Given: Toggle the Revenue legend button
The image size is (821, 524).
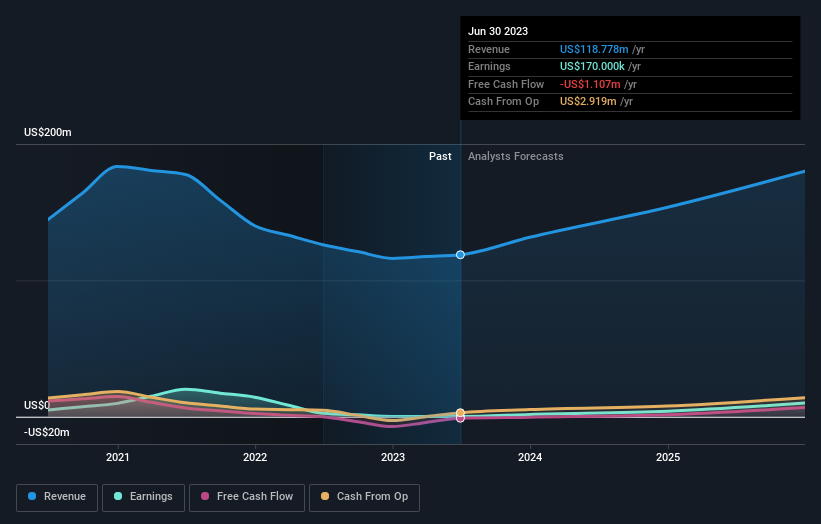Looking at the screenshot, I should [x=57, y=497].
